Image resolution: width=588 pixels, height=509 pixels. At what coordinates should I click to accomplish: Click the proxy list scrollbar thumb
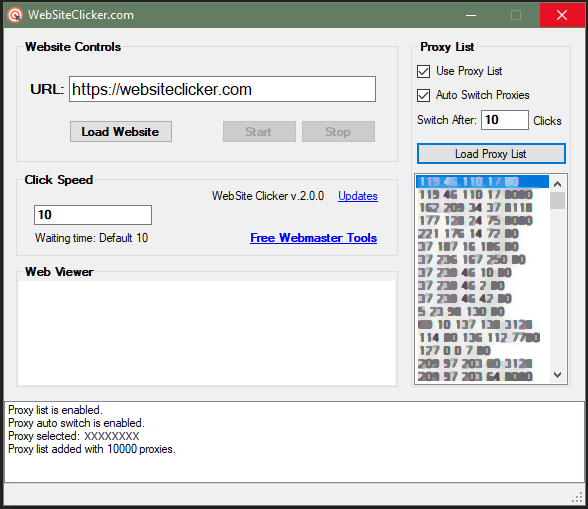[x=557, y=201]
